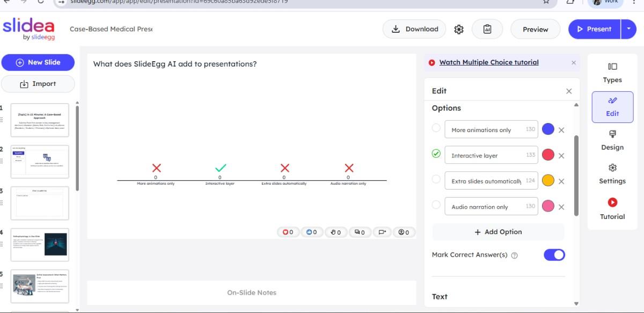Edit the Extra slides automatically text field

click(x=491, y=181)
